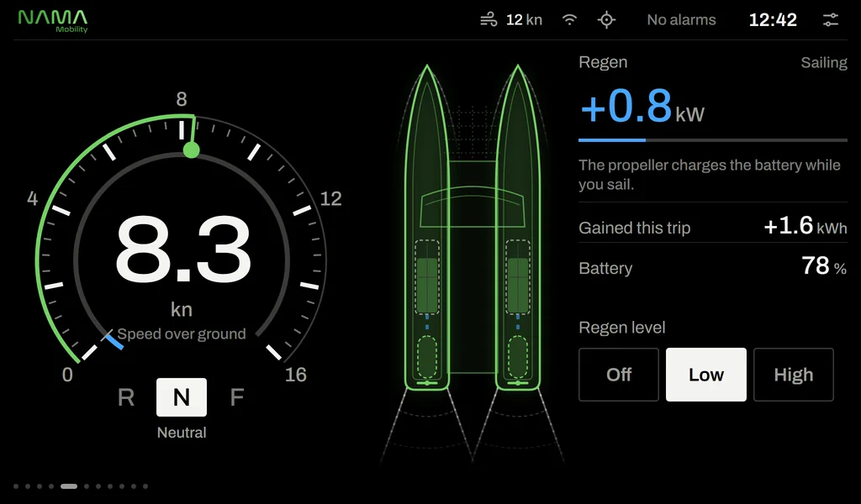Open the settings sliders icon

tap(830, 20)
